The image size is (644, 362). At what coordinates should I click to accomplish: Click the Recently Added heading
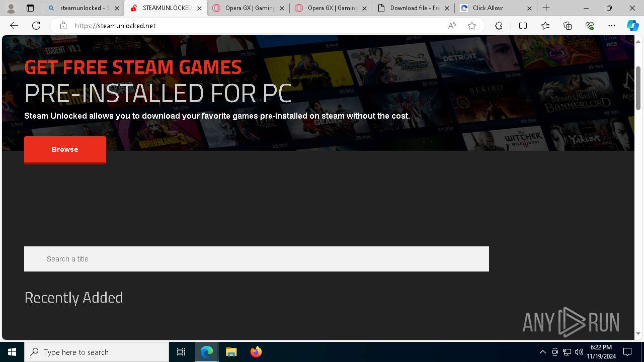click(x=73, y=298)
